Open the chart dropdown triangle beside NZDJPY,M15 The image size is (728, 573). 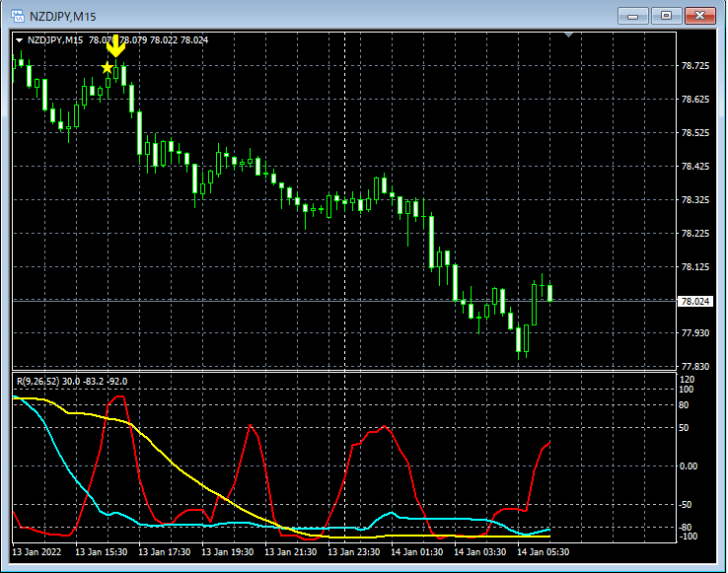coord(19,40)
